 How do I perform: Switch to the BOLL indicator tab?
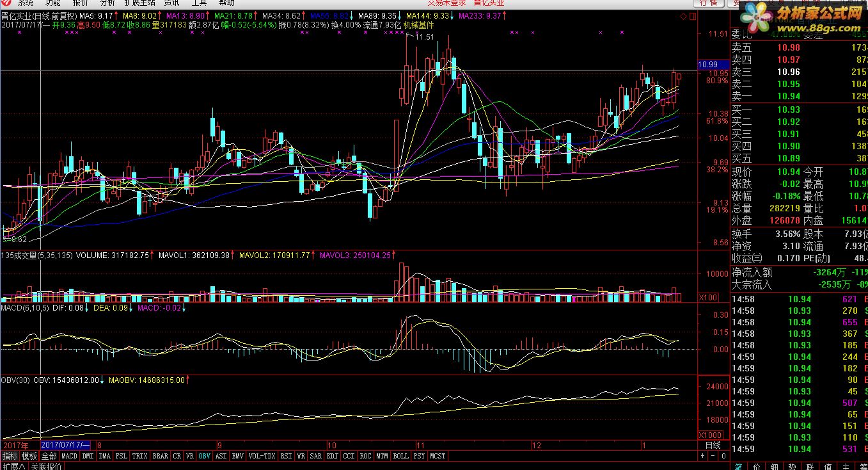(x=400, y=456)
